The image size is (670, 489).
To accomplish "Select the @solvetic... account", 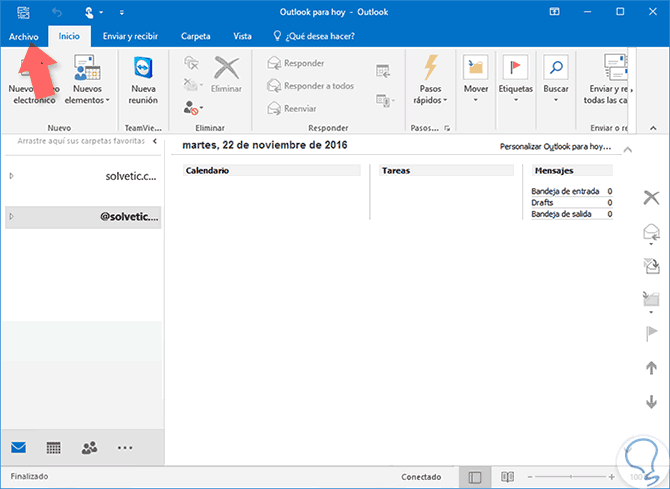I will click(83, 217).
